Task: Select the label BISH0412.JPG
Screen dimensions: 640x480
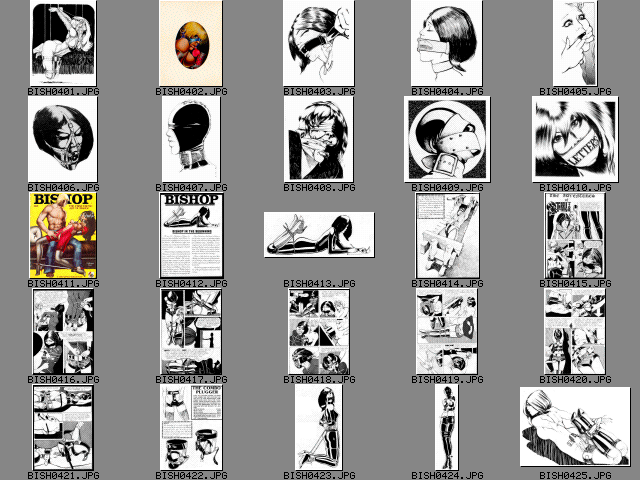Action: click(x=191, y=283)
